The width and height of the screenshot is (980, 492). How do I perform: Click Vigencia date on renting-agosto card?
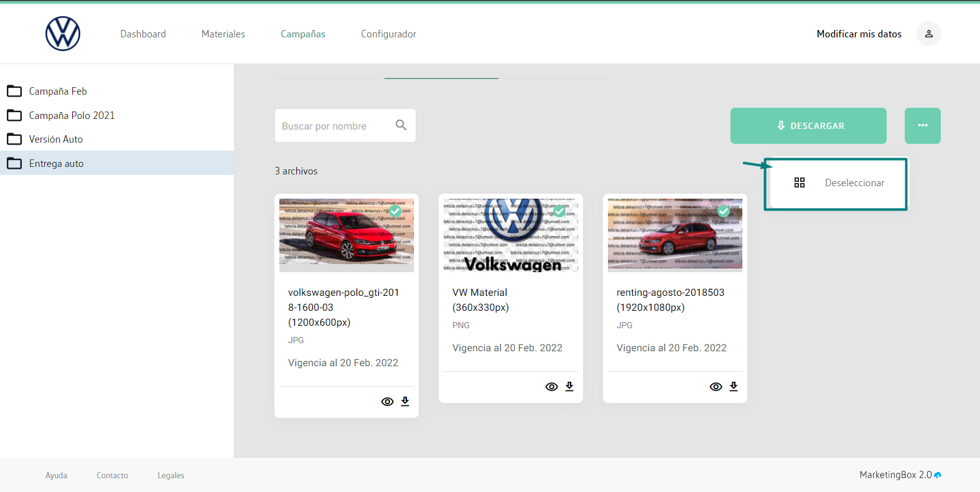[x=671, y=348]
